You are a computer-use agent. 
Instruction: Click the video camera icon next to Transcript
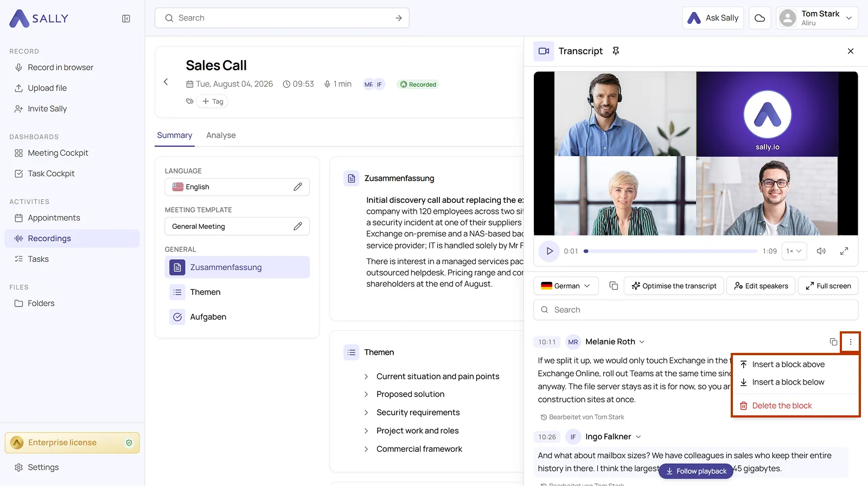tap(544, 51)
